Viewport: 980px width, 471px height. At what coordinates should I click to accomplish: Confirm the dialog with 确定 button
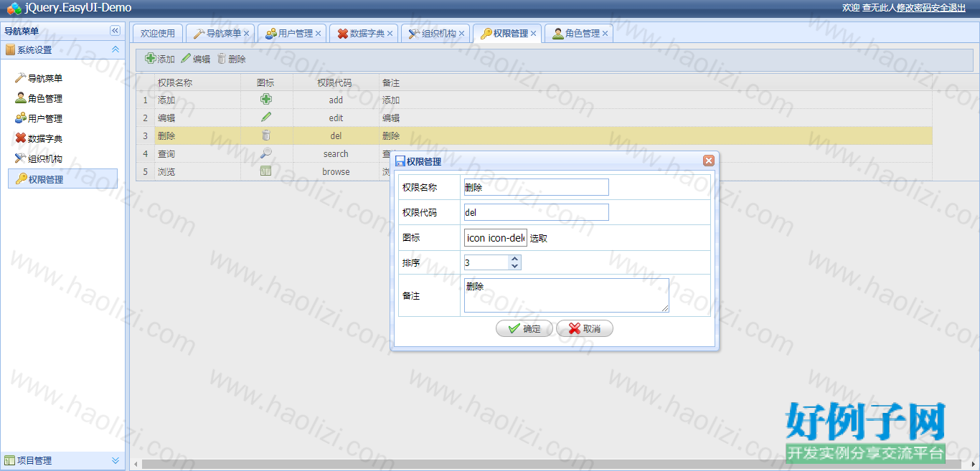click(x=524, y=329)
